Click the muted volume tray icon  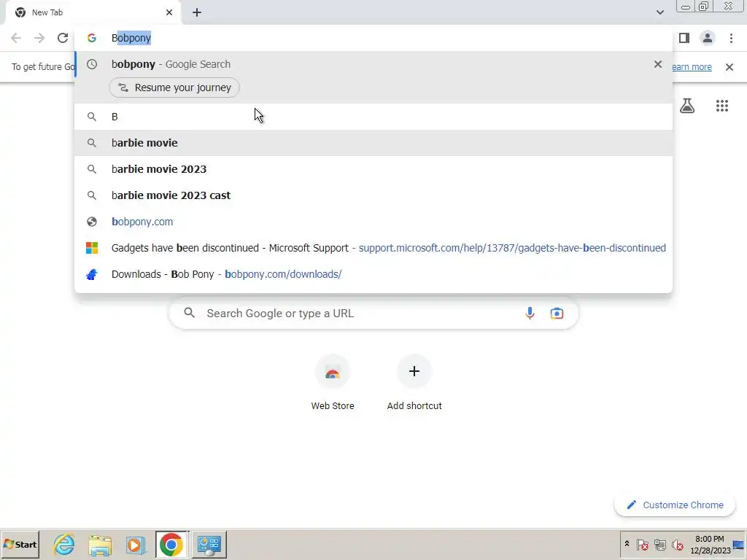(x=677, y=544)
